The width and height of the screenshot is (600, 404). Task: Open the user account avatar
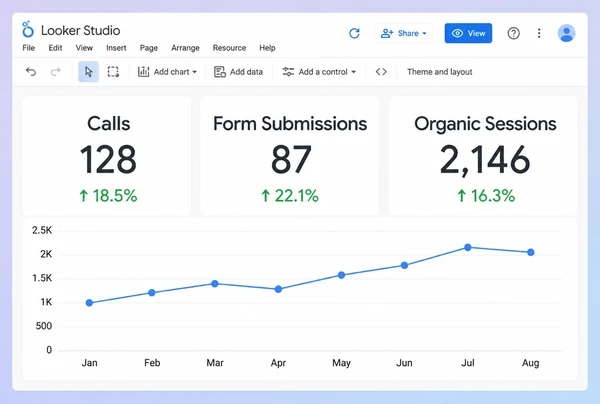click(x=566, y=33)
